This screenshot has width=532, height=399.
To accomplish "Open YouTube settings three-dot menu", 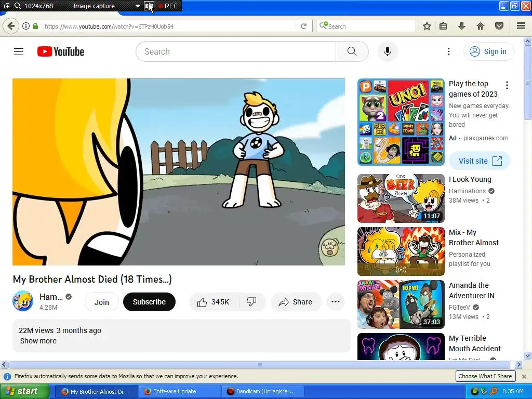I will tap(449, 51).
